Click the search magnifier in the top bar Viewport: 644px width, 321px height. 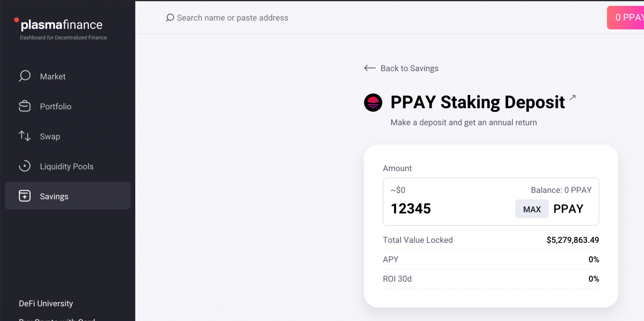pos(169,17)
